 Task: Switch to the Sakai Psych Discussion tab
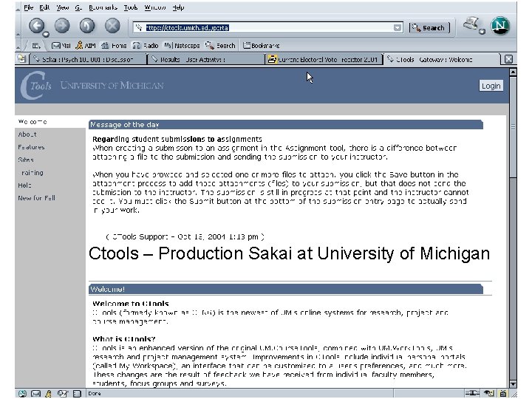[88, 59]
